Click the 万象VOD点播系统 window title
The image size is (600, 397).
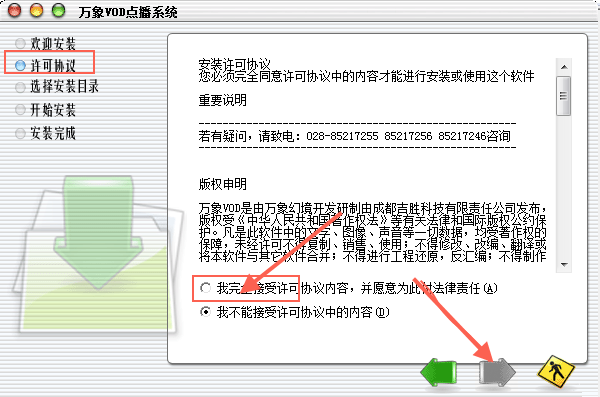tap(128, 12)
